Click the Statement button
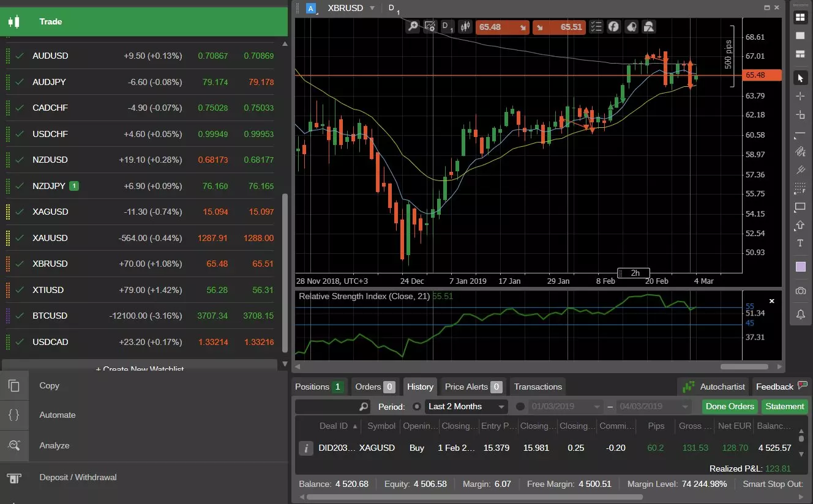This screenshot has height=504, width=813. [784, 406]
